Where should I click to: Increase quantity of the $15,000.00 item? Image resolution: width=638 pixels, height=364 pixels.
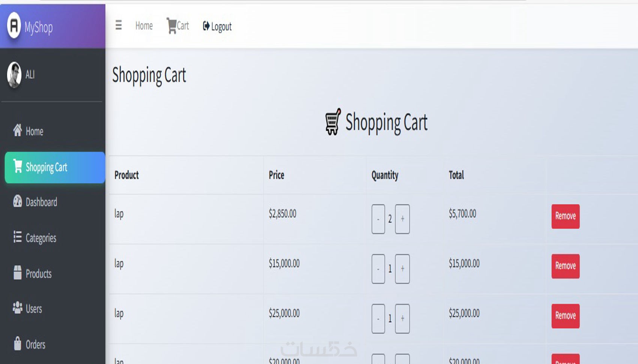coord(402,269)
